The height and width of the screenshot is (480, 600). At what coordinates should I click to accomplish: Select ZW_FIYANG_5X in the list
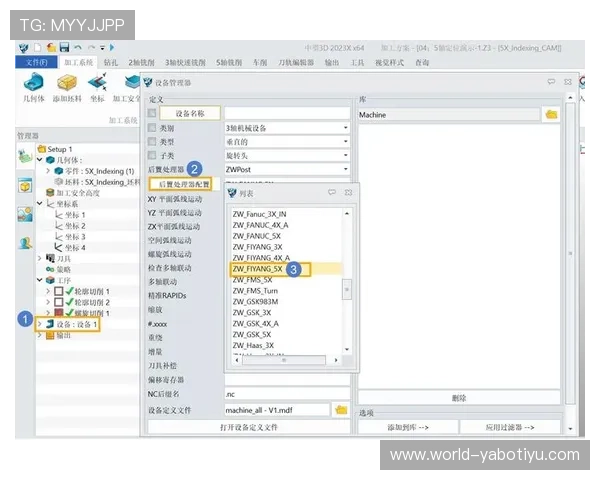pos(258,268)
